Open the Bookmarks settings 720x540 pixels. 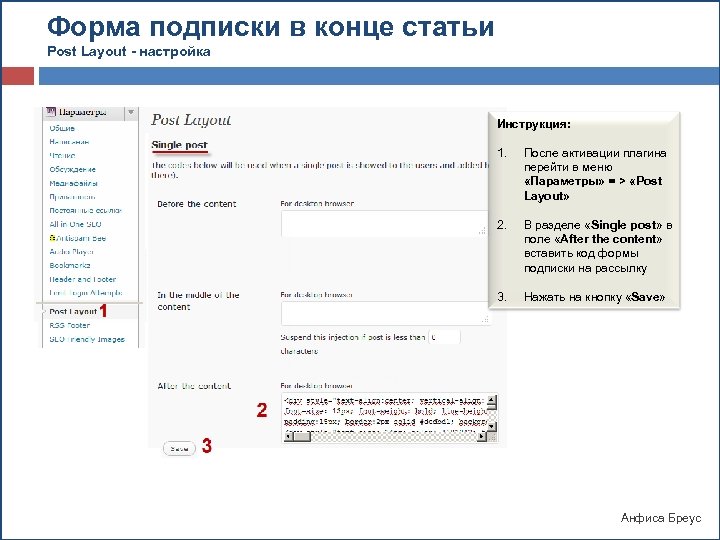pos(70,265)
